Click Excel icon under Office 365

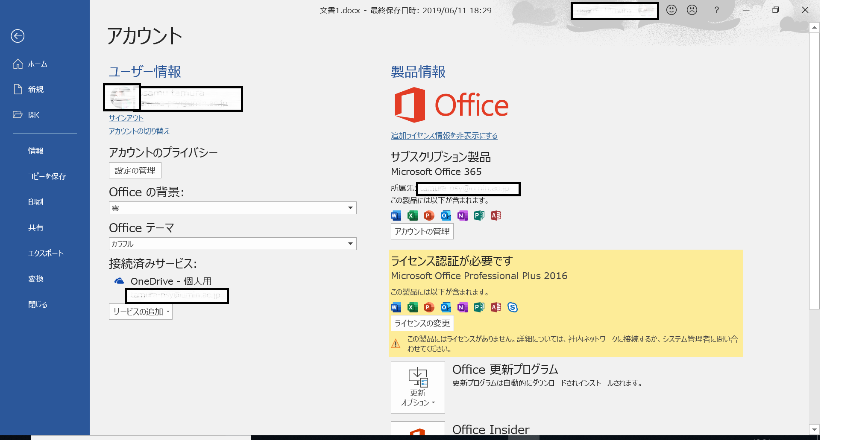click(413, 216)
